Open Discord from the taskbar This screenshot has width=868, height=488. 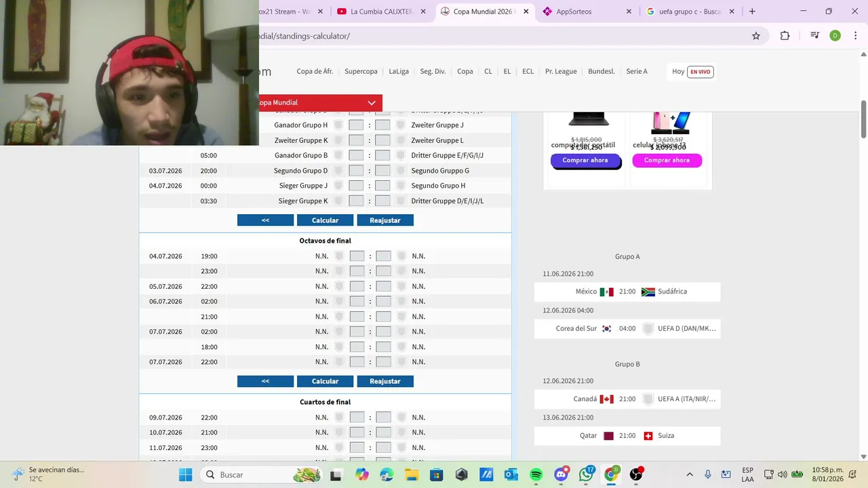point(561,474)
